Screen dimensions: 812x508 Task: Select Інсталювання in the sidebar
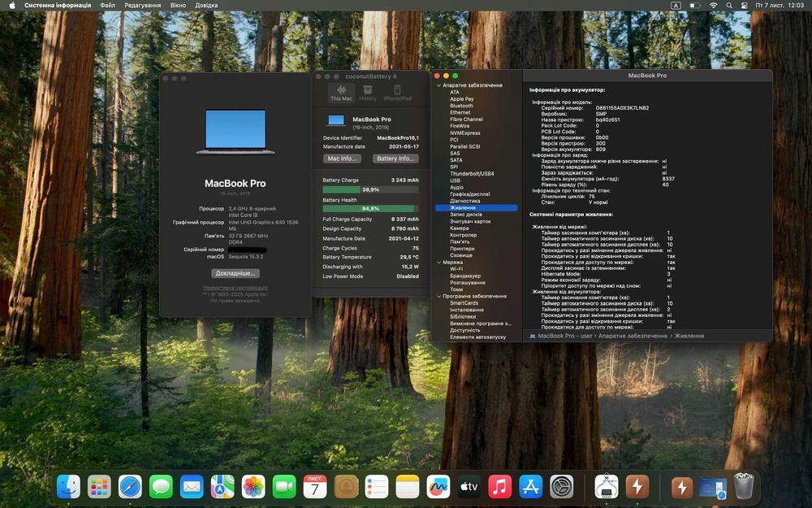coord(467,310)
